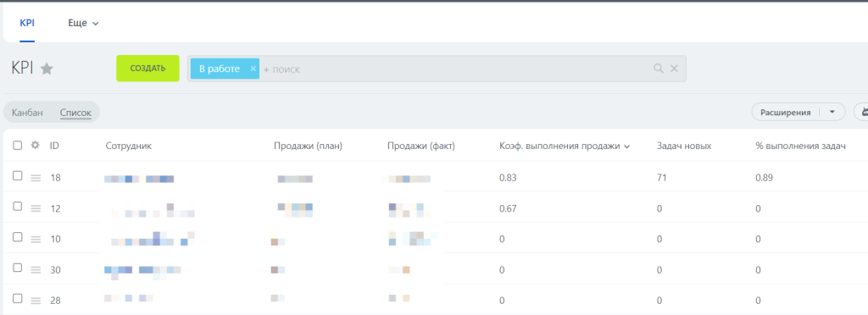Click the ID column header
This screenshot has width=868, height=315.
54,146
